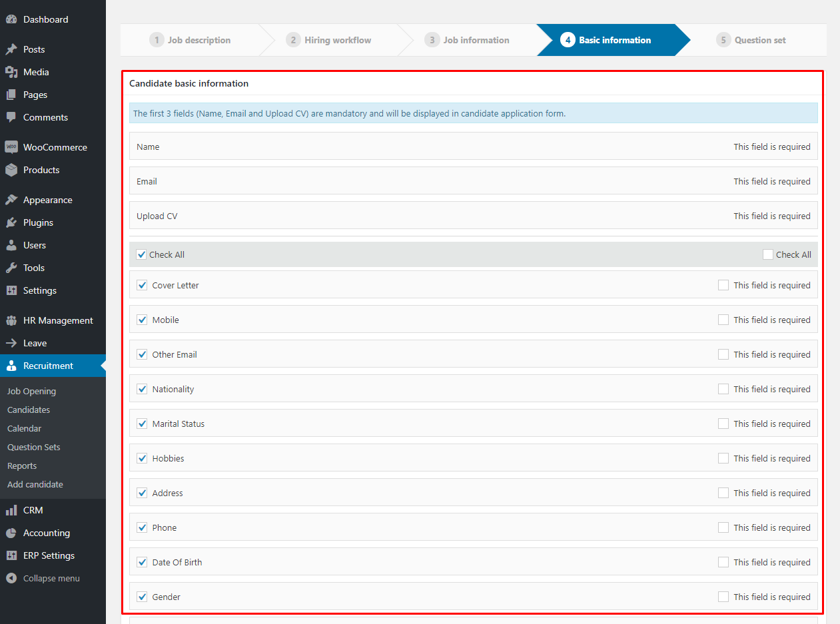The image size is (840, 624).
Task: Click the 'Name' mandatory field row
Action: [474, 146]
